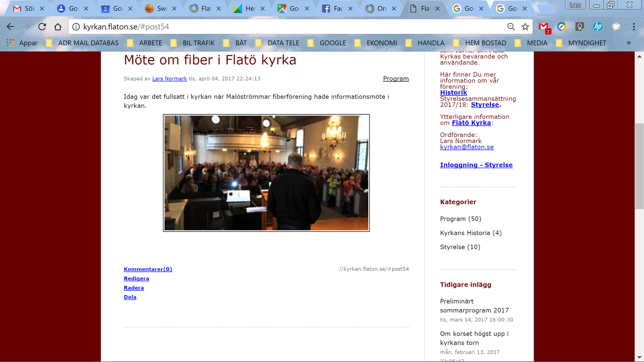Screen dimensions: 644x362
Task: Open the GOOGLE bookmark folder
Action: (x=327, y=43)
